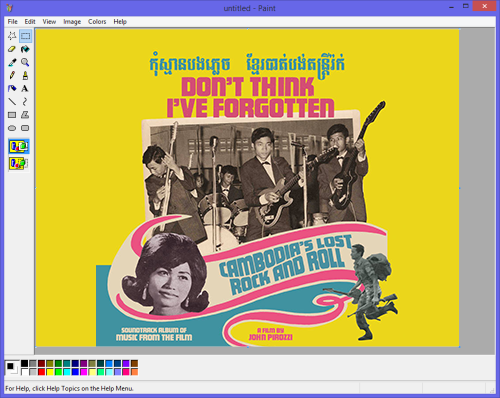Image resolution: width=500 pixels, height=398 pixels.
Task: Select the Text tool
Action: 25,89
